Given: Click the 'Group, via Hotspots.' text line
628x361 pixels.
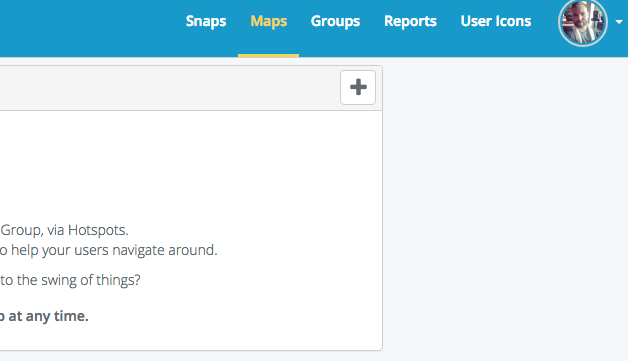Looking at the screenshot, I should [64, 230].
